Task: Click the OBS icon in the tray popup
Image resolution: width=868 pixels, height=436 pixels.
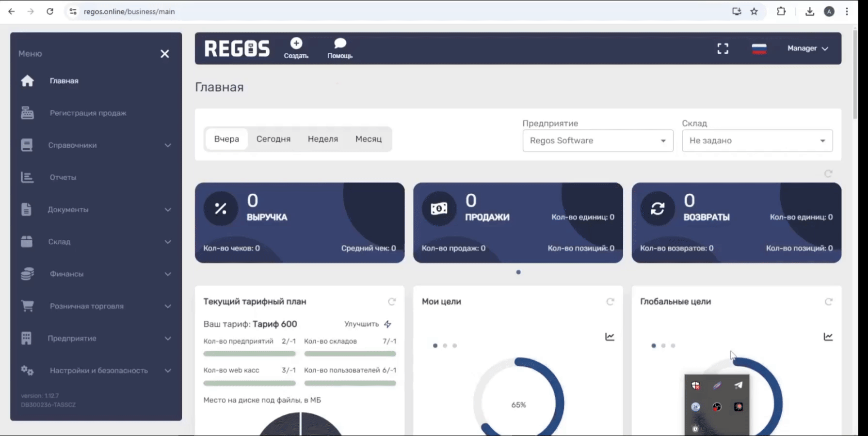Action: pos(717,407)
